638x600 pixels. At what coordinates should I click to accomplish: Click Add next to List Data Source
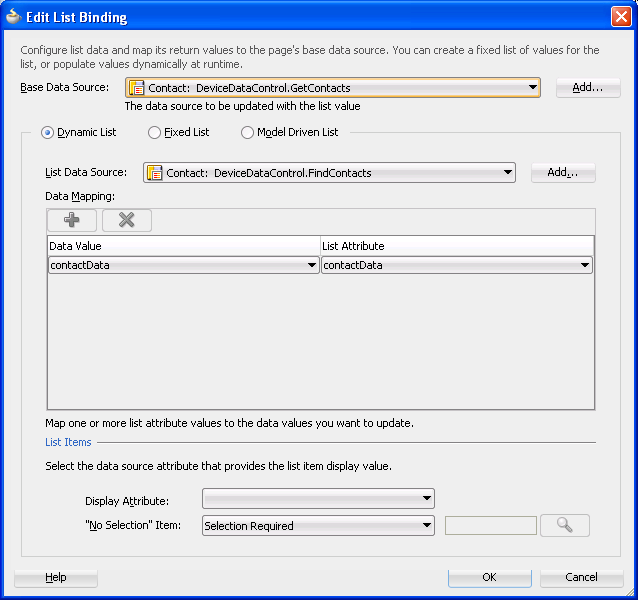563,172
